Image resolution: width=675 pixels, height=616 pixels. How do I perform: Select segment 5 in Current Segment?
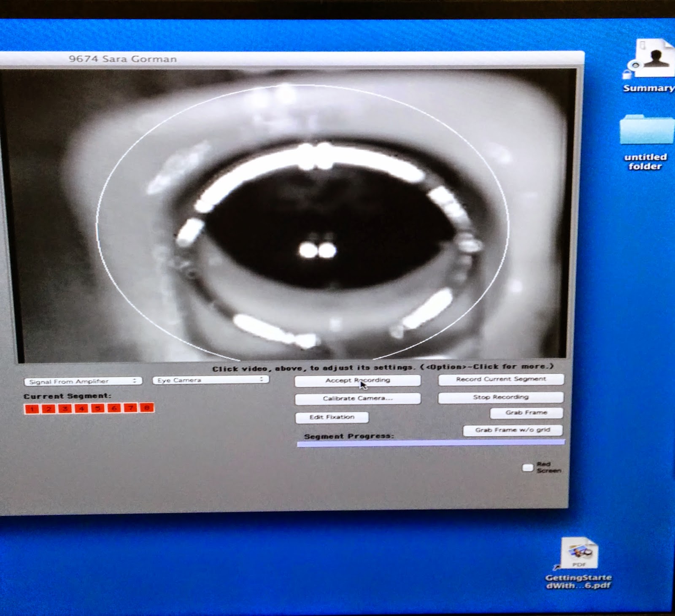click(97, 408)
